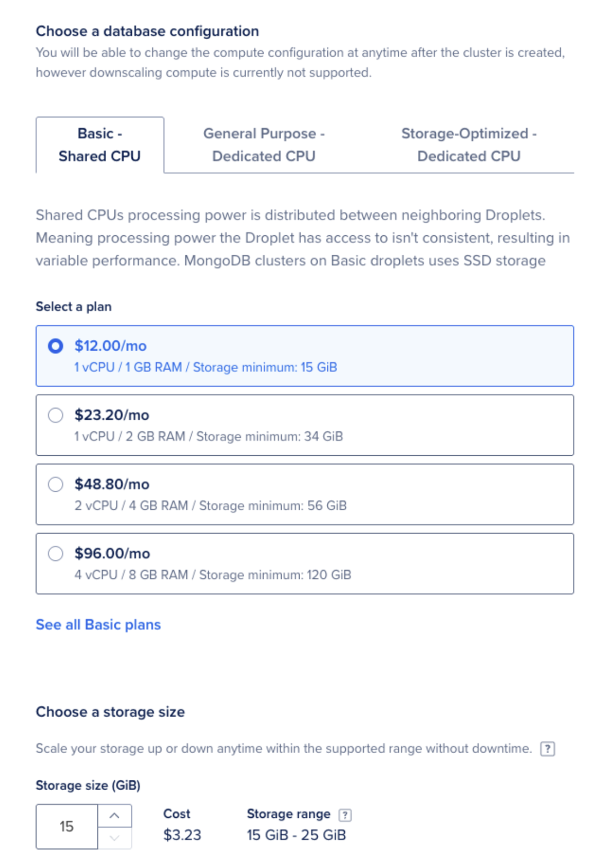597x868 pixels.
Task: Click the Storage size (GiB) label
Action: tap(88, 785)
